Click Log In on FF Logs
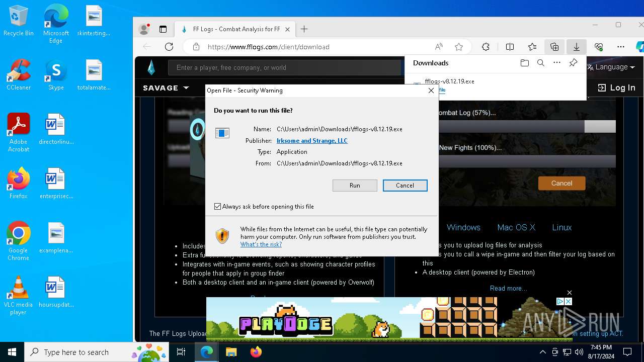Screen dimensions: 644x362 coord(616,87)
